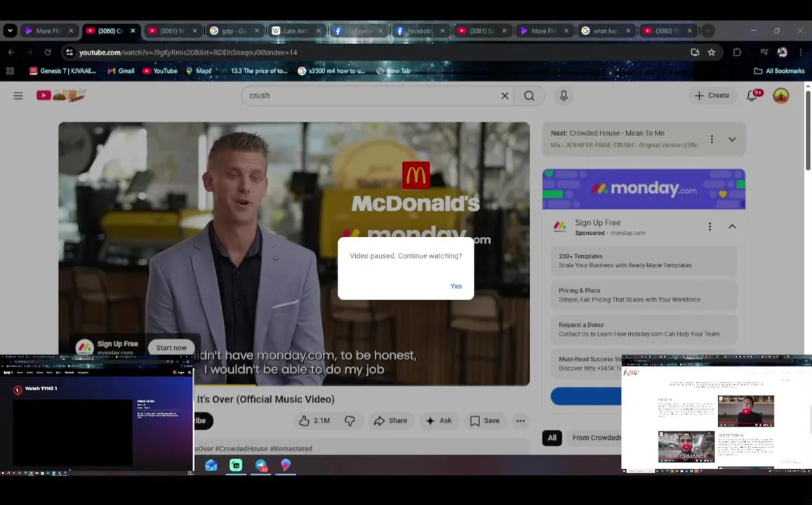Open YouTube notifications bell
The width and height of the screenshot is (812, 505).
752,95
